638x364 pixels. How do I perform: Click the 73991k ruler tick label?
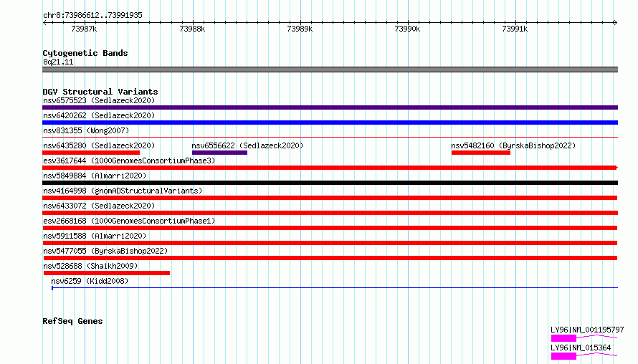click(x=515, y=29)
